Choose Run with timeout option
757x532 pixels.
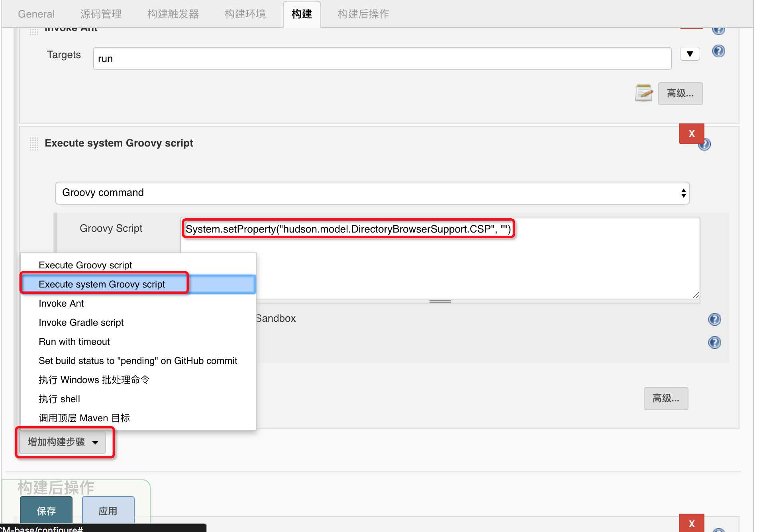pos(138,342)
